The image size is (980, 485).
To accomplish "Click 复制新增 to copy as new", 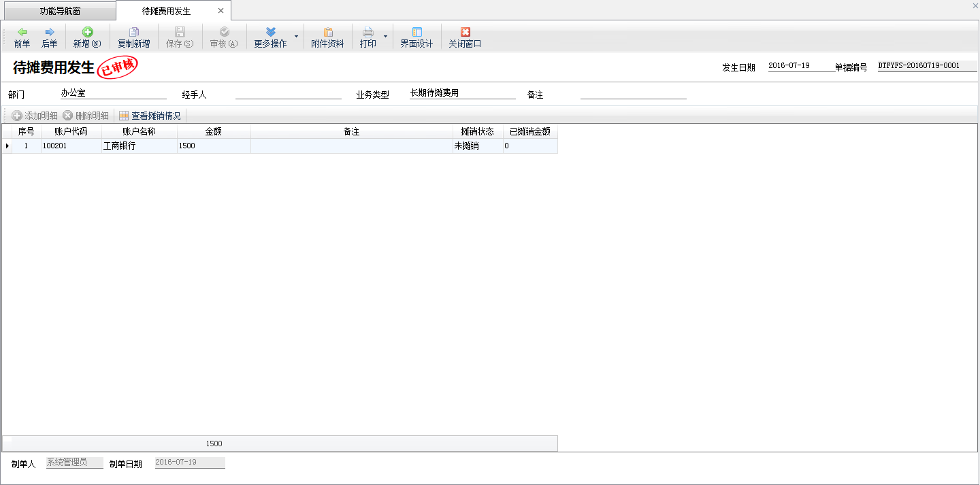I will (x=133, y=37).
